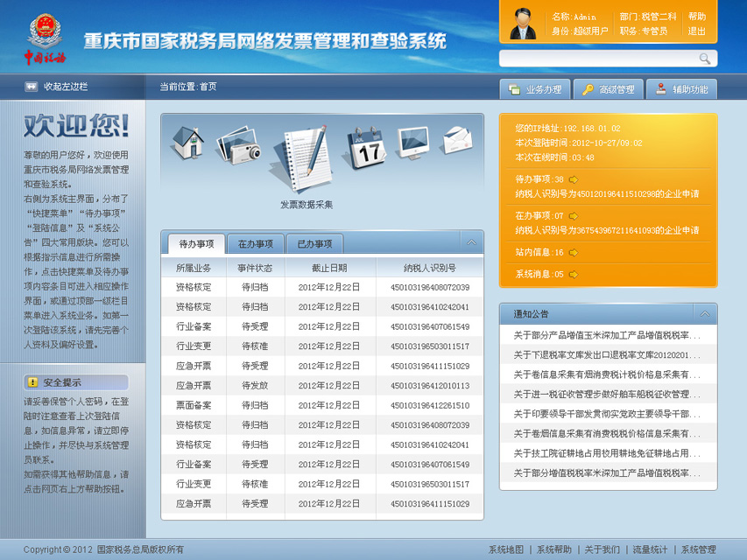Open notice 关于技工院征耕地占用校用耕地

pyautogui.click(x=607, y=453)
